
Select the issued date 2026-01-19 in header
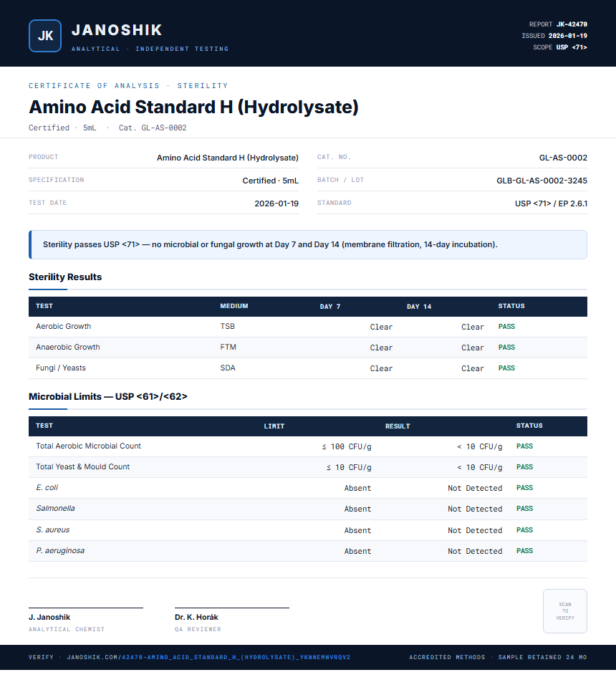567,36
